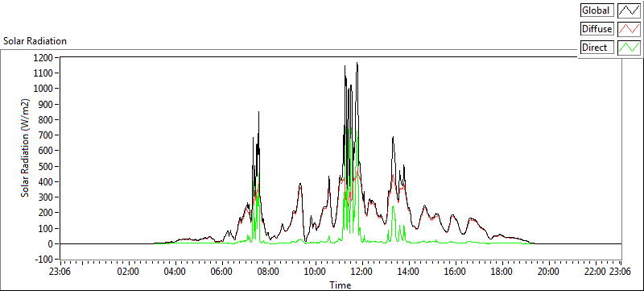Viewport: 644px width, 291px height.
Task: Select the Direct plot label in legend
Action: [x=597, y=48]
